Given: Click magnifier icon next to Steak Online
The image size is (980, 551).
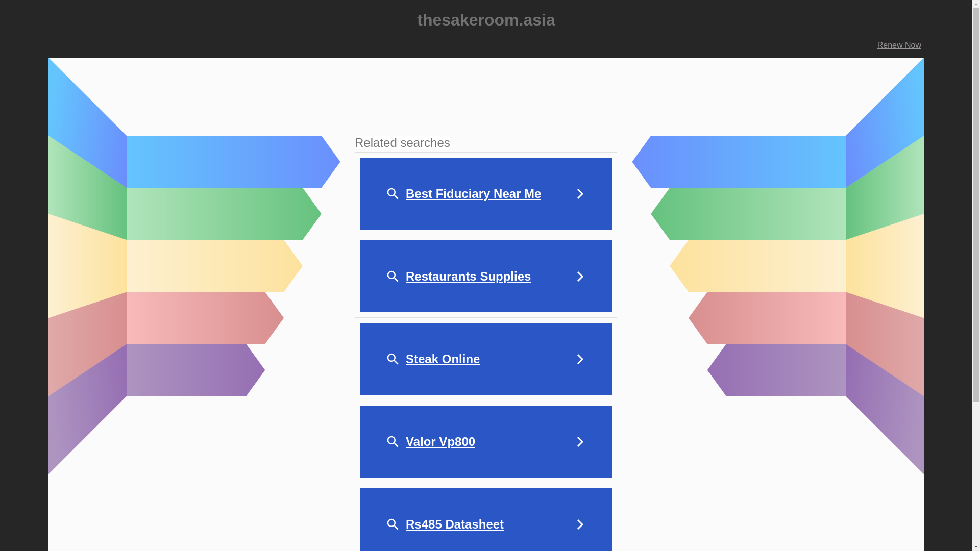Looking at the screenshot, I should point(393,359).
